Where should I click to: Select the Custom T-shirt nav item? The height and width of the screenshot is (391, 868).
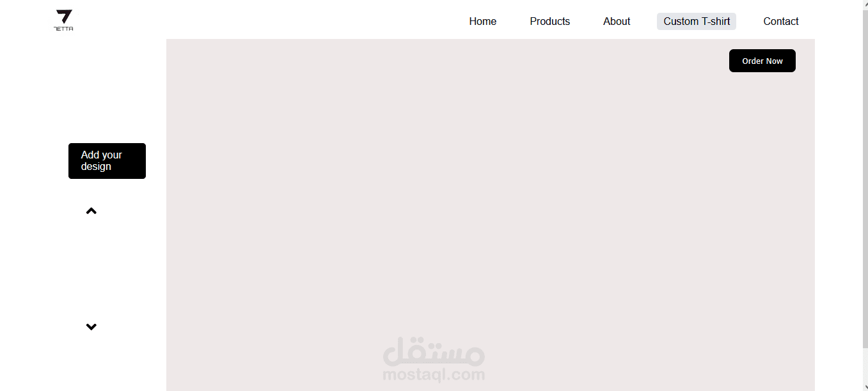pos(697,21)
